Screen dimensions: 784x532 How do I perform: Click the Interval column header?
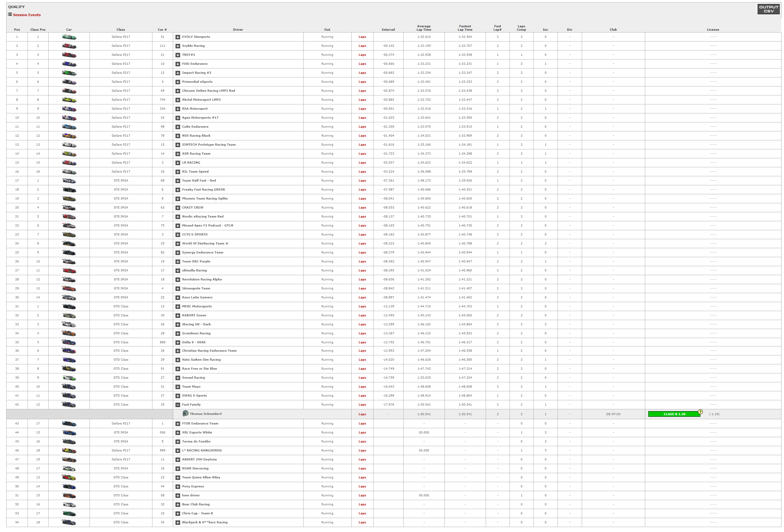(x=388, y=30)
